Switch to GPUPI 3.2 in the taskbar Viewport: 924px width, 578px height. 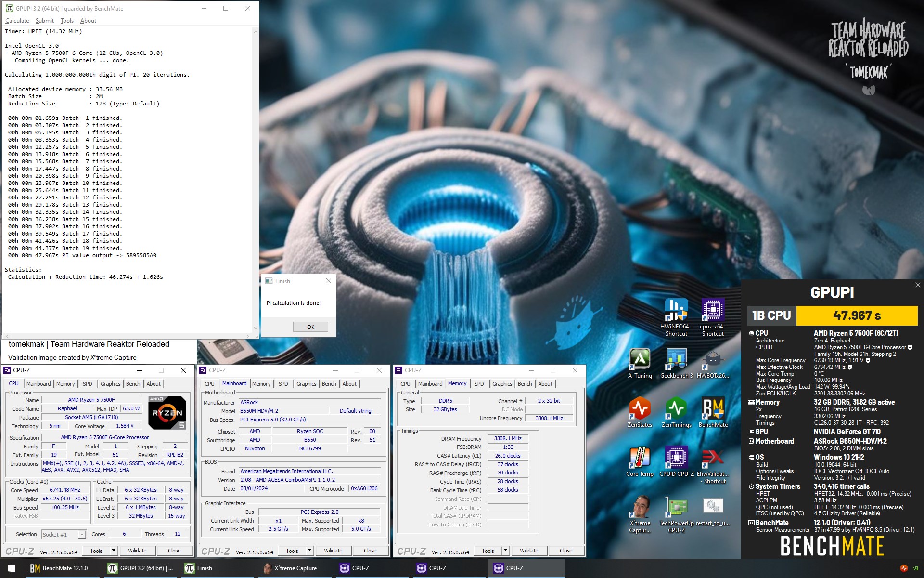pos(140,568)
